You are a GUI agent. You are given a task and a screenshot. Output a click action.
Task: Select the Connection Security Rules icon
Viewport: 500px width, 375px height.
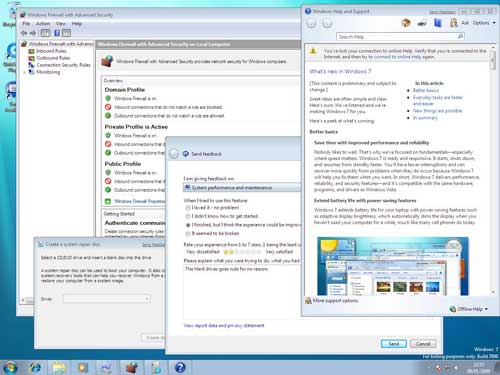tap(31, 65)
